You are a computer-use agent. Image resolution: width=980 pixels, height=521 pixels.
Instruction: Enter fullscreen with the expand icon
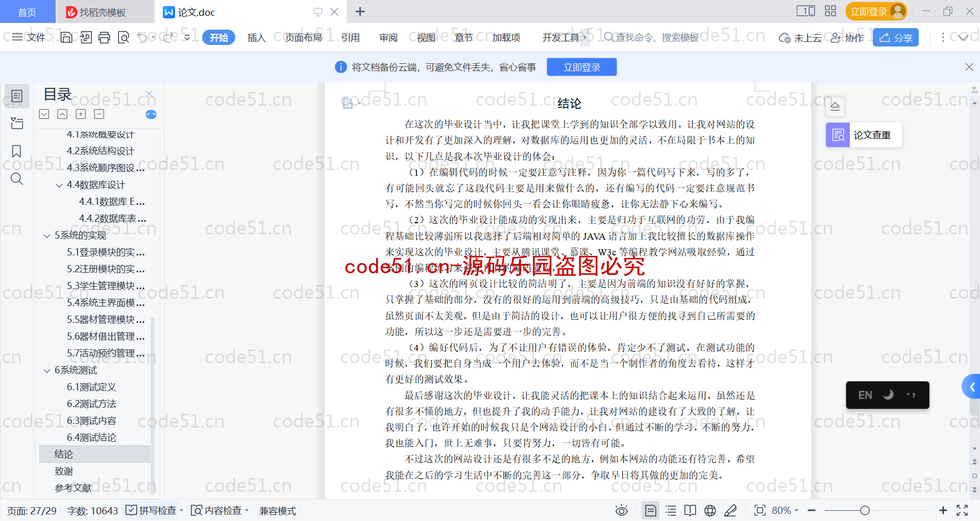pos(962,510)
